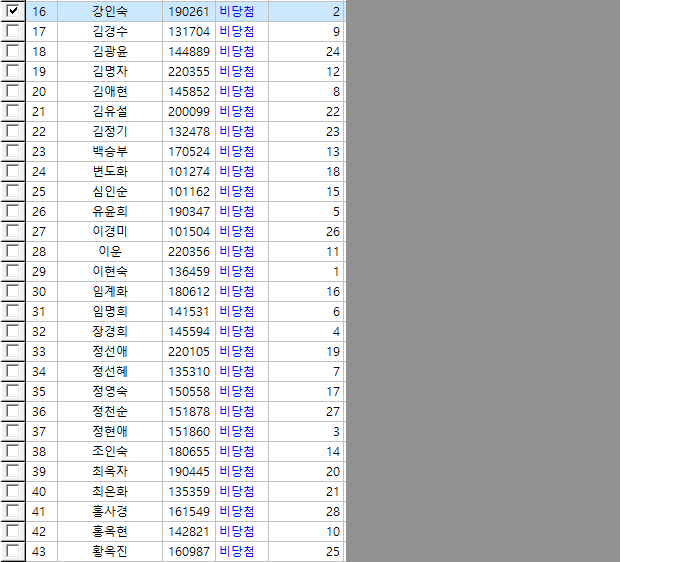Select the name 변도화

point(110,171)
